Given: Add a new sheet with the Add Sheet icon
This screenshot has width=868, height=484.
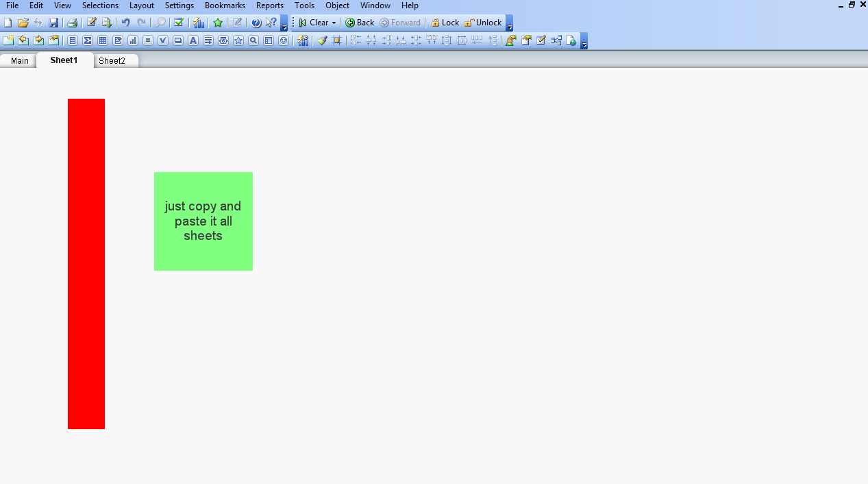Looking at the screenshot, I should coord(8,40).
